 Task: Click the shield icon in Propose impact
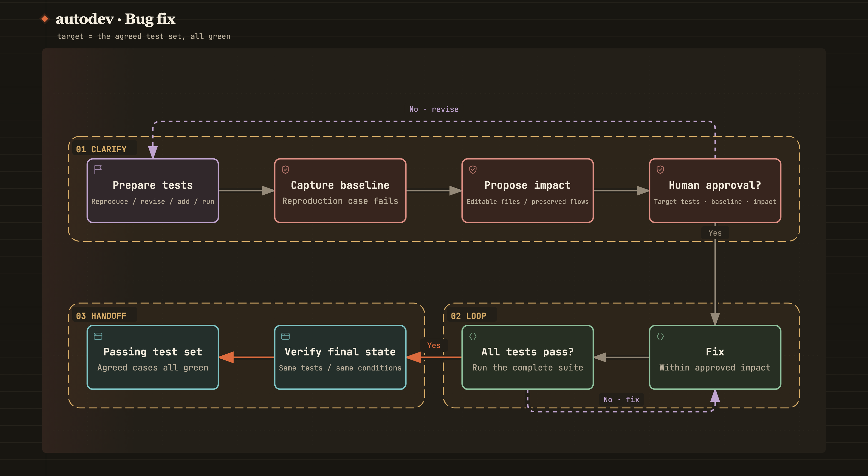click(x=473, y=169)
